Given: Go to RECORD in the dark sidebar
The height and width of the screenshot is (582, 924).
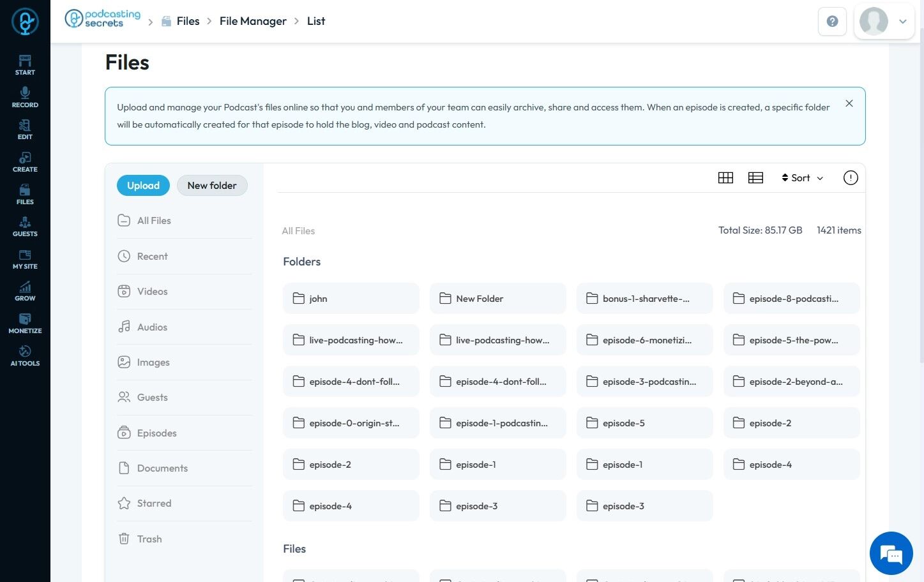Looking at the screenshot, I should coord(25,98).
